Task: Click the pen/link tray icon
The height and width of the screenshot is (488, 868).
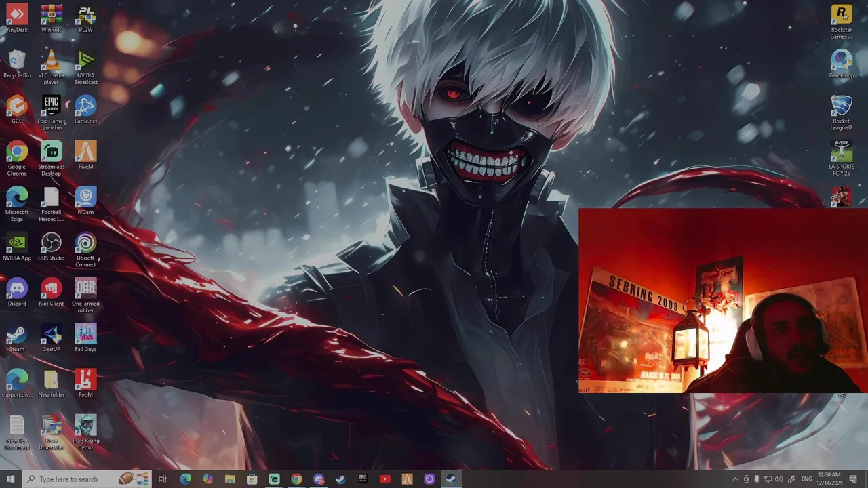Action: click(791, 479)
